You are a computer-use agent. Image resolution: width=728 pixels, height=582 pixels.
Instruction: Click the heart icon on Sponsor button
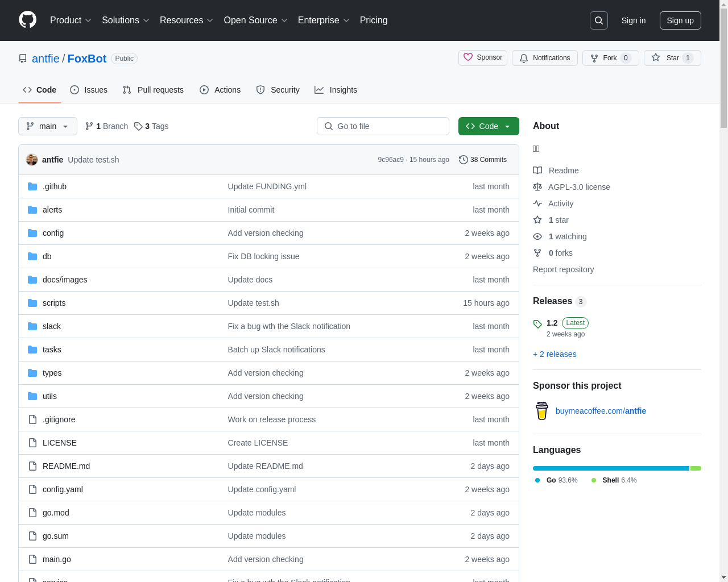468,57
